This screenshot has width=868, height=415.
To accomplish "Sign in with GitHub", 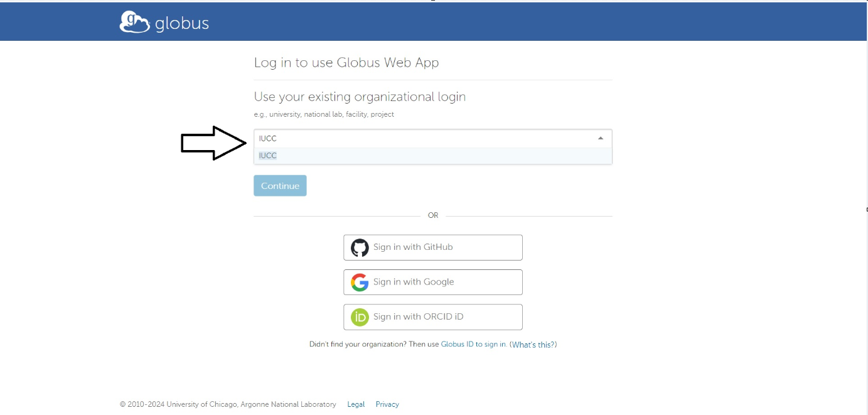I will tap(433, 247).
